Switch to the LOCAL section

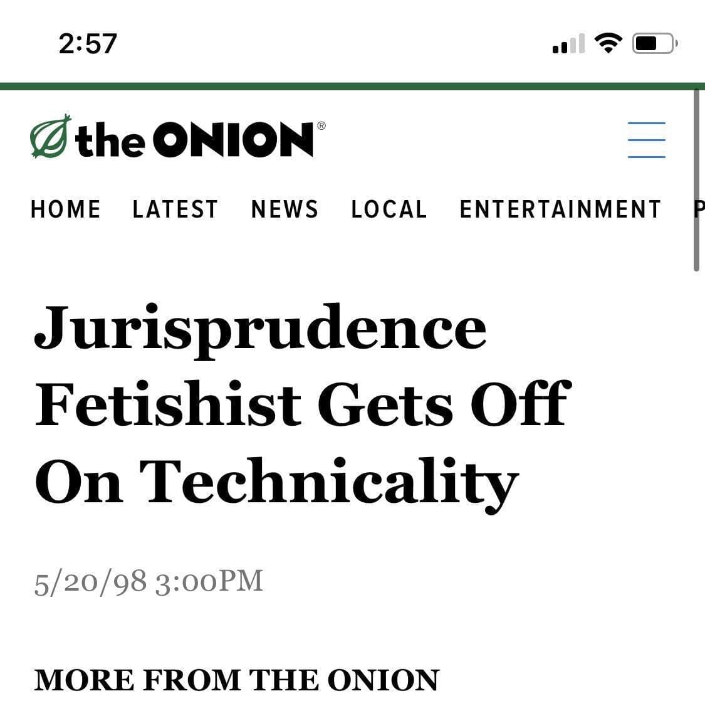click(x=389, y=209)
